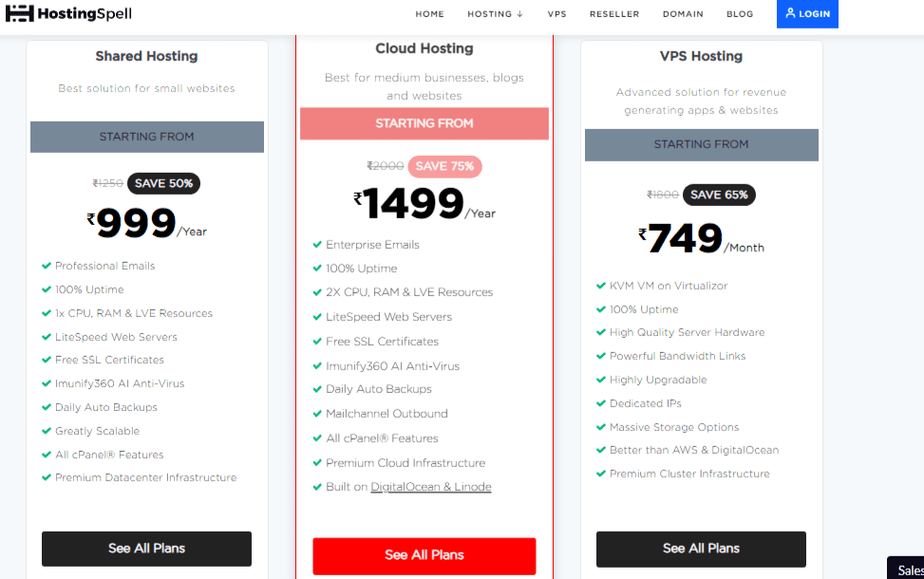See All Plans for VPS Hosting
924x579 pixels.
coord(701,549)
